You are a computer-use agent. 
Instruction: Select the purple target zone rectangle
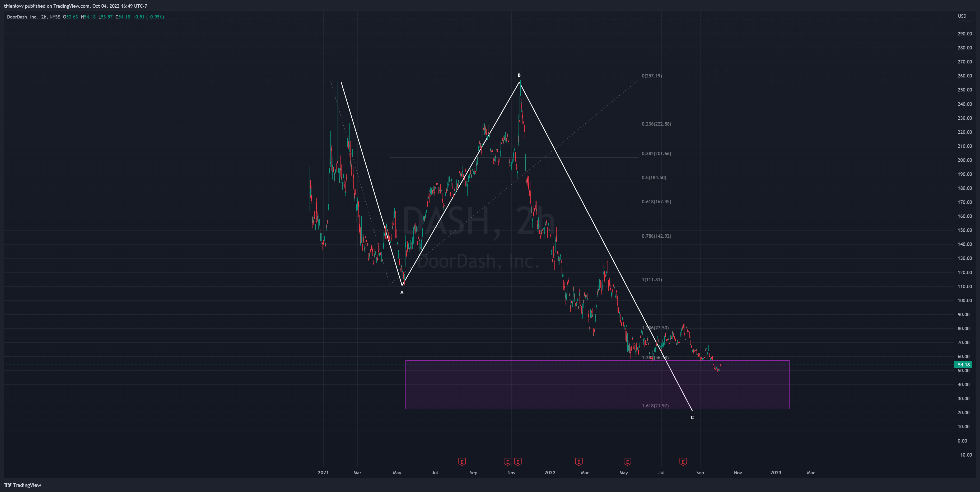click(597, 385)
